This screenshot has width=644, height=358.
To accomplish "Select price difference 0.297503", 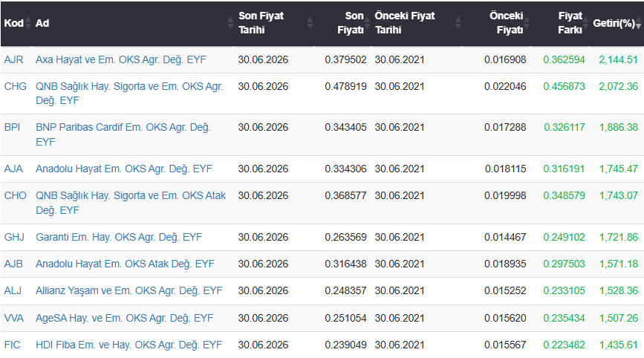I will (x=564, y=264).
